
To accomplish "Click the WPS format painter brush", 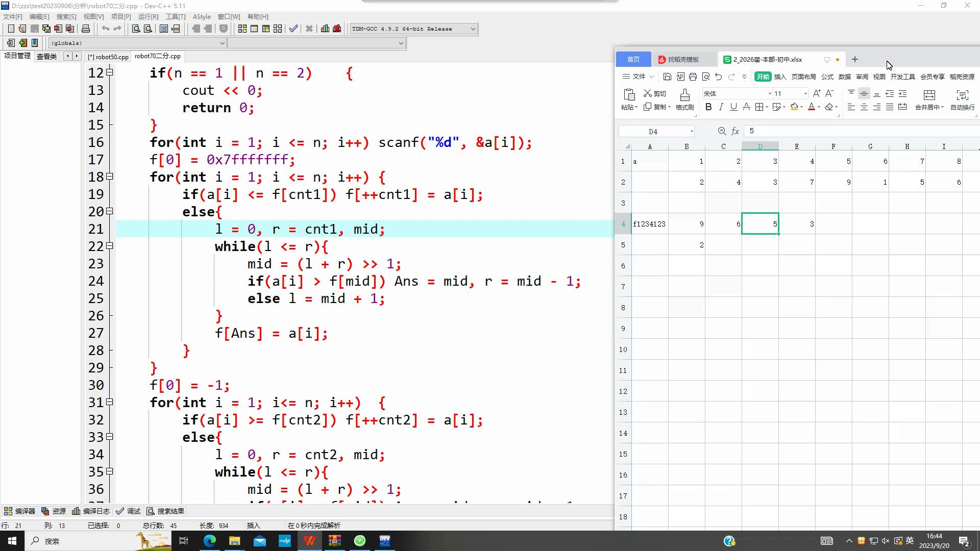I will pyautogui.click(x=684, y=95).
